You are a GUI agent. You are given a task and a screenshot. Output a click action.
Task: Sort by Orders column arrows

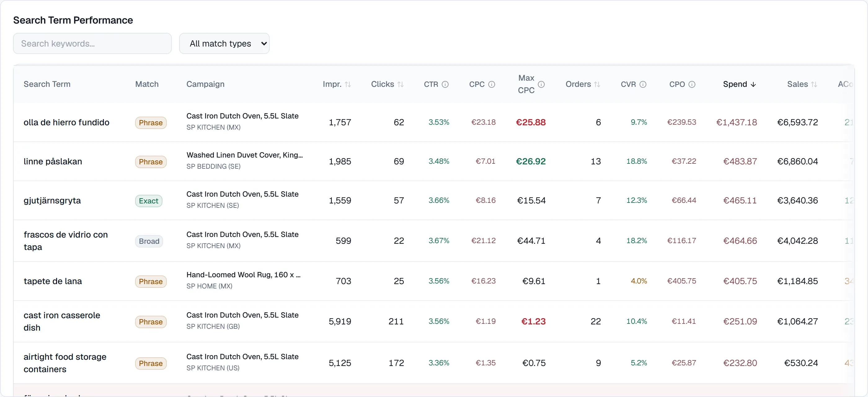point(597,84)
